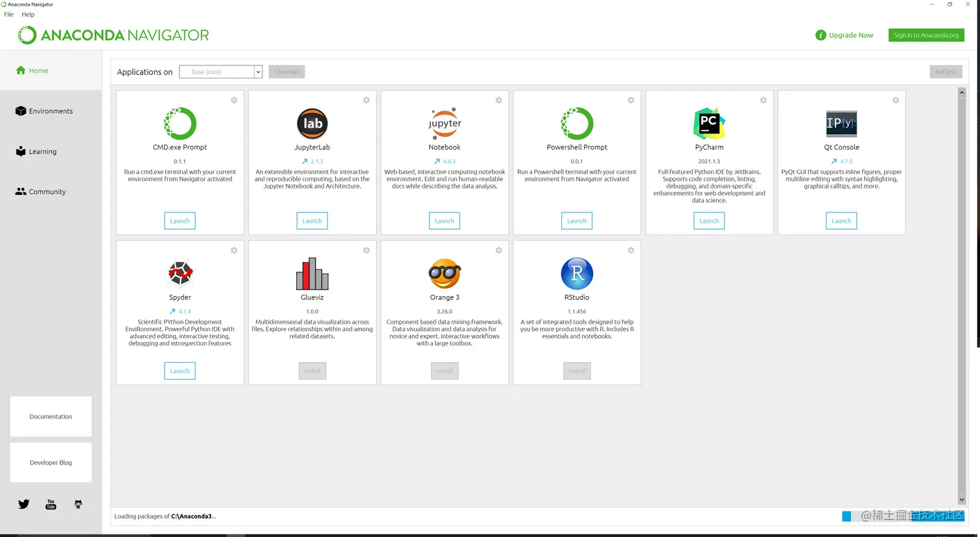
Task: Open the Spyder tile settings gear
Action: [234, 251]
